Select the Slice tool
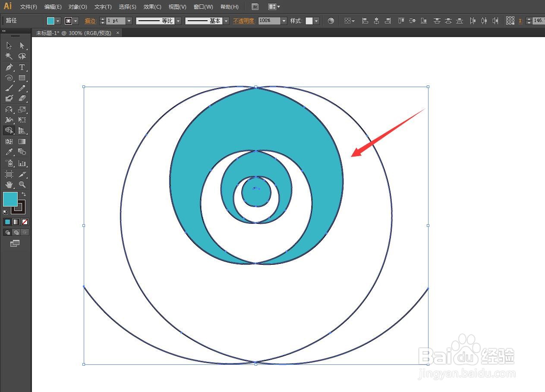Screen dimensions: 545x392 22,174
